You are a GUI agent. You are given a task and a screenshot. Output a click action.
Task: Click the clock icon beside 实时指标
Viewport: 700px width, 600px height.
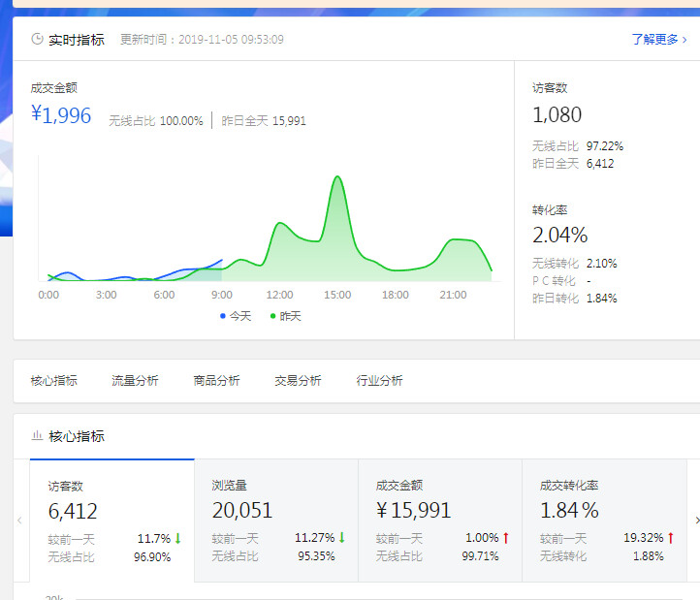coord(38,40)
